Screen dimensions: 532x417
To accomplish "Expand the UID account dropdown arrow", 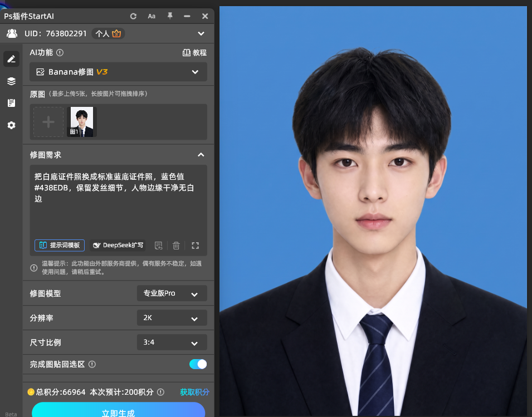I will [x=201, y=33].
